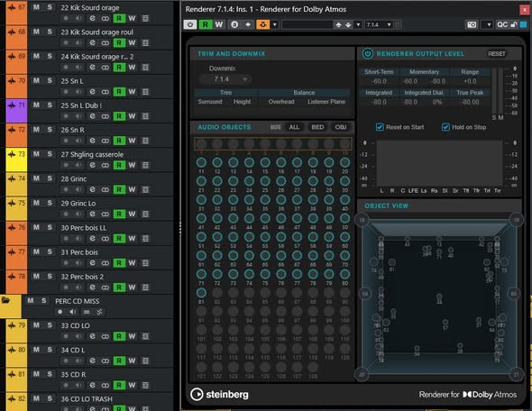
Task: Click MUTE in Audio Objects header
Action: (x=275, y=127)
